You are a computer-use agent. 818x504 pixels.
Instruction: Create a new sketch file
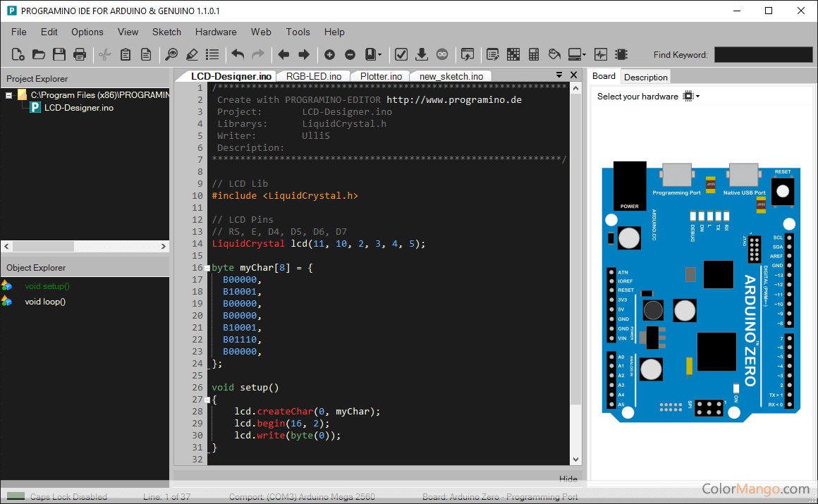pyautogui.click(x=18, y=54)
